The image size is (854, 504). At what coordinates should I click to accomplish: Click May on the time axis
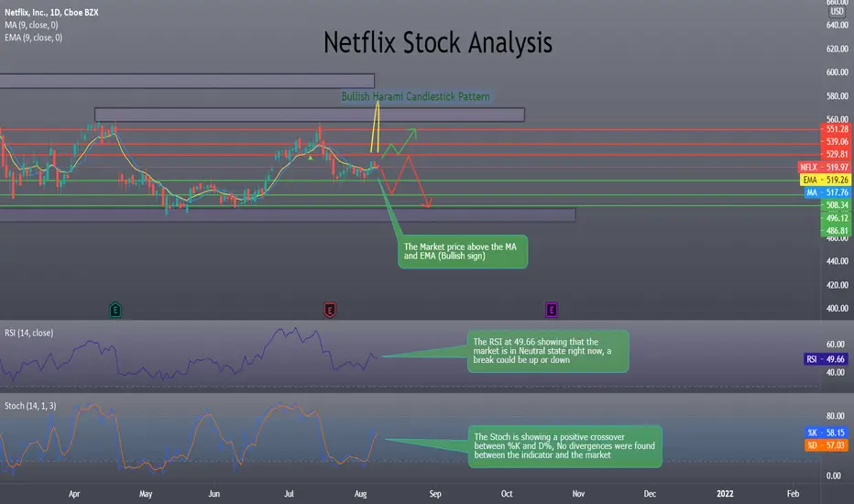(146, 494)
